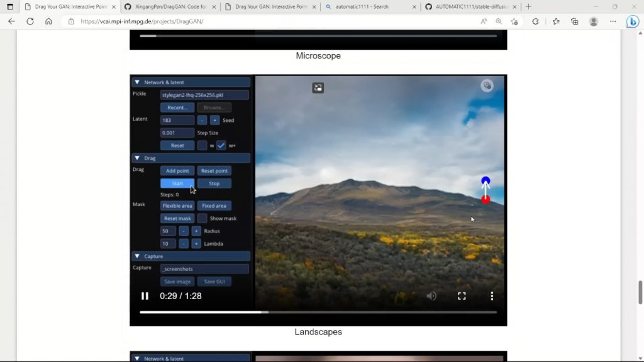Add this page to favorites
This screenshot has height=362, width=644.
[x=514, y=21]
